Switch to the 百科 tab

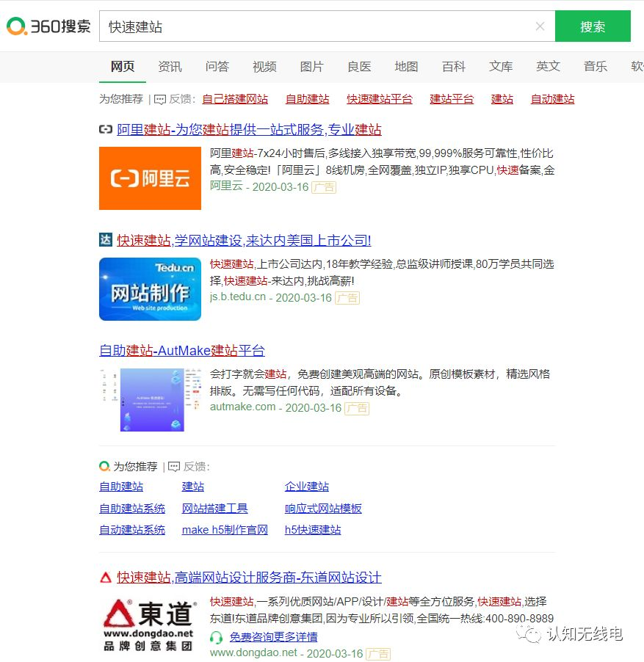[x=454, y=67]
